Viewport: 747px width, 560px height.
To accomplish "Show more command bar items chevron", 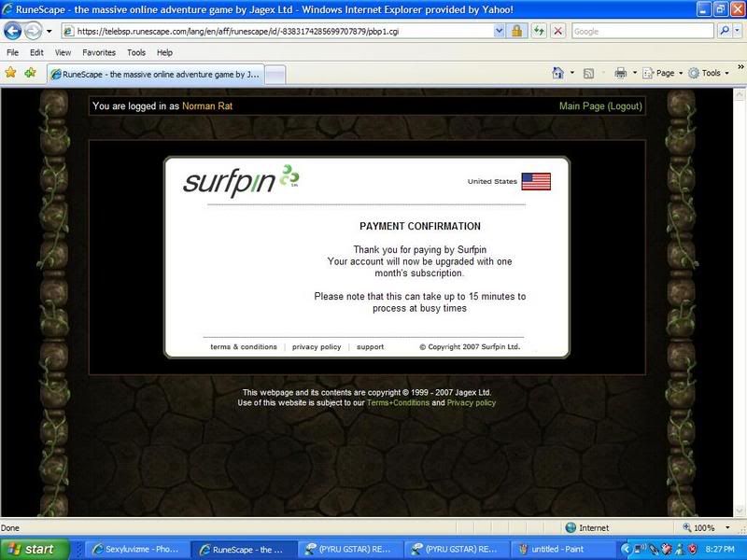I will (x=740, y=67).
